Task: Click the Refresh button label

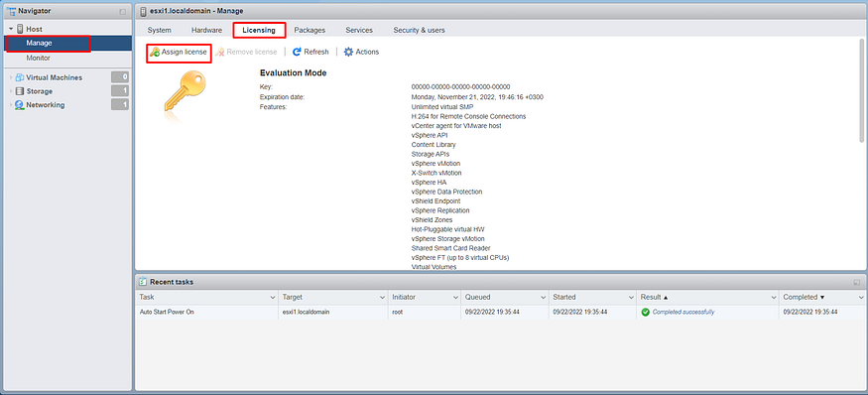Action: (x=316, y=52)
